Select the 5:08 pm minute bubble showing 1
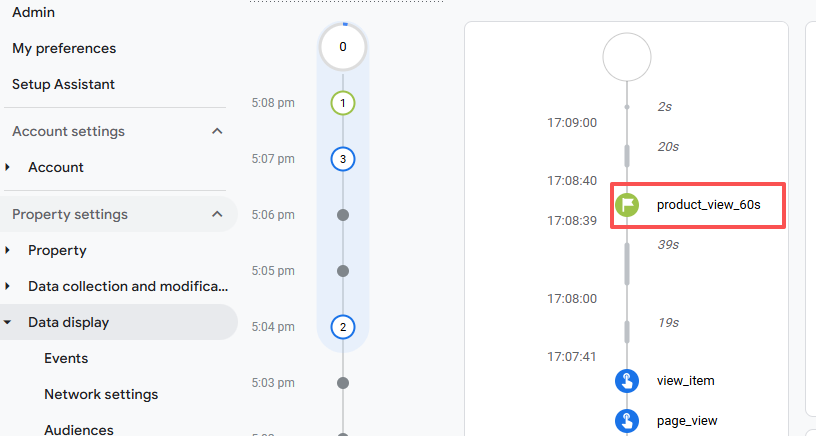The width and height of the screenshot is (816, 436). click(x=343, y=103)
